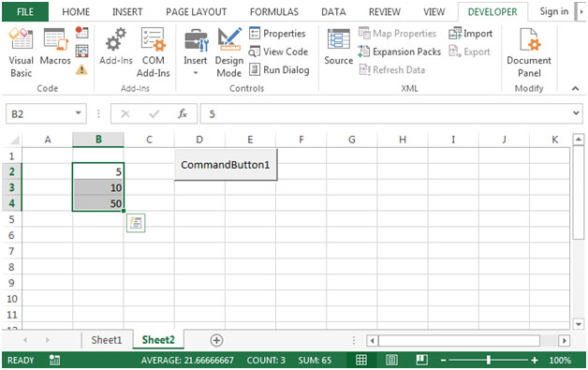Add a new sheet with plus icon

pyautogui.click(x=216, y=340)
